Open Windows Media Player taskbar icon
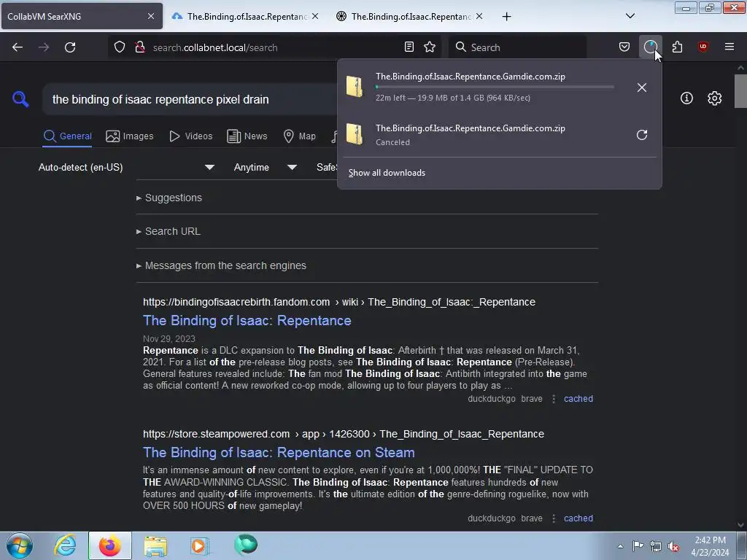Image resolution: width=747 pixels, height=560 pixels. 200,545
